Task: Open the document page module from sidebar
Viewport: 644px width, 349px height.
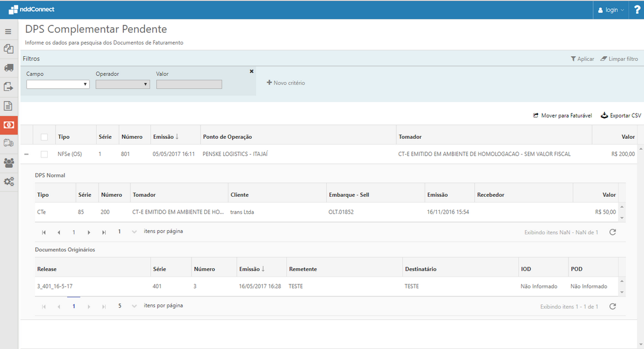Action: pos(8,106)
